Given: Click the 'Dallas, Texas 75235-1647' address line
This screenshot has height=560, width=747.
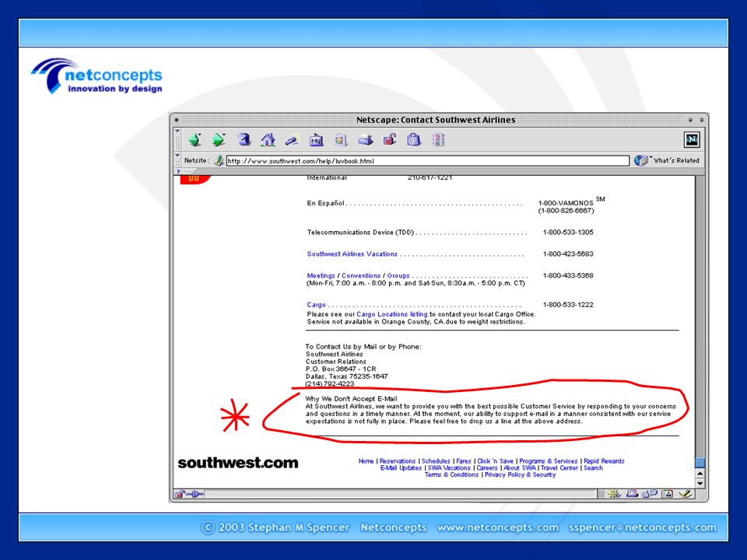Looking at the screenshot, I should click(346, 376).
